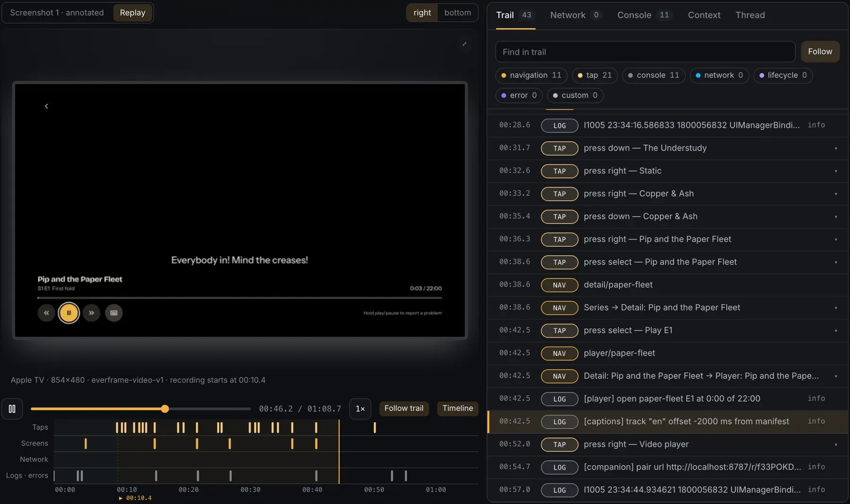850x504 pixels.
Task: Select the '[captions] track "en" offset' log row
Action: [668, 421]
